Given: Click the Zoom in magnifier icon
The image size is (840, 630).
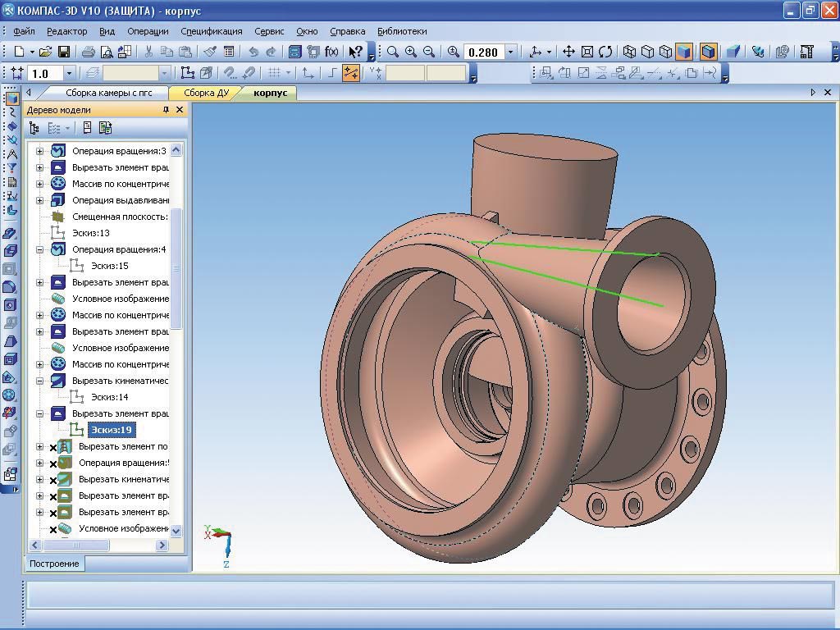Looking at the screenshot, I should pyautogui.click(x=410, y=52).
